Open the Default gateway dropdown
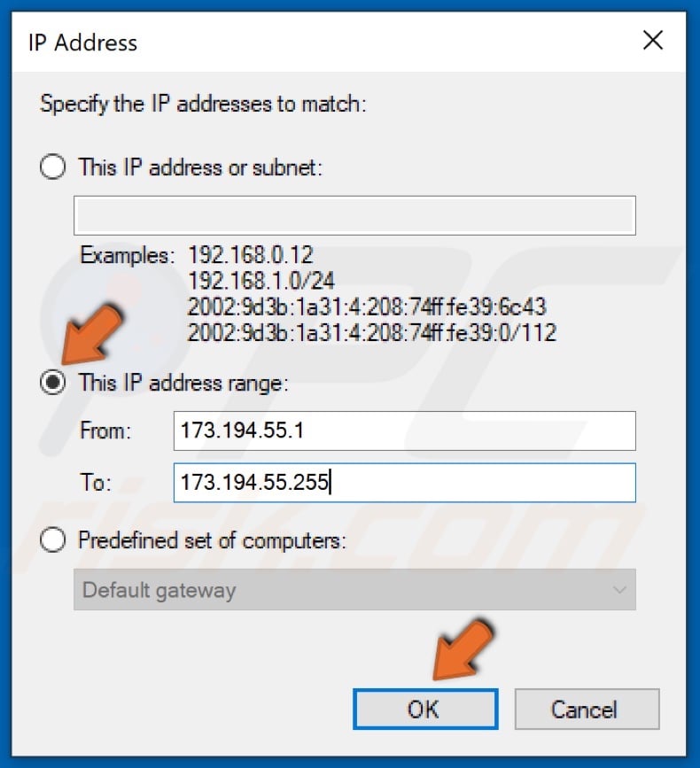This screenshot has height=768, width=700. tap(354, 589)
